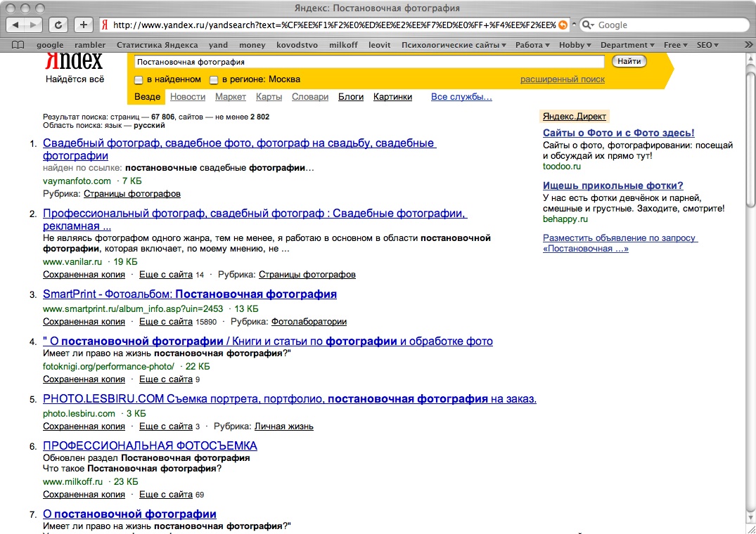
Task: Click the vertical page scrollbar
Action: tap(750, 281)
